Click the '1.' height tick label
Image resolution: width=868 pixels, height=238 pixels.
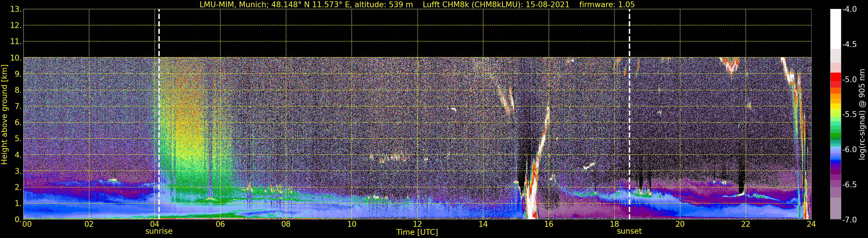pyautogui.click(x=18, y=204)
